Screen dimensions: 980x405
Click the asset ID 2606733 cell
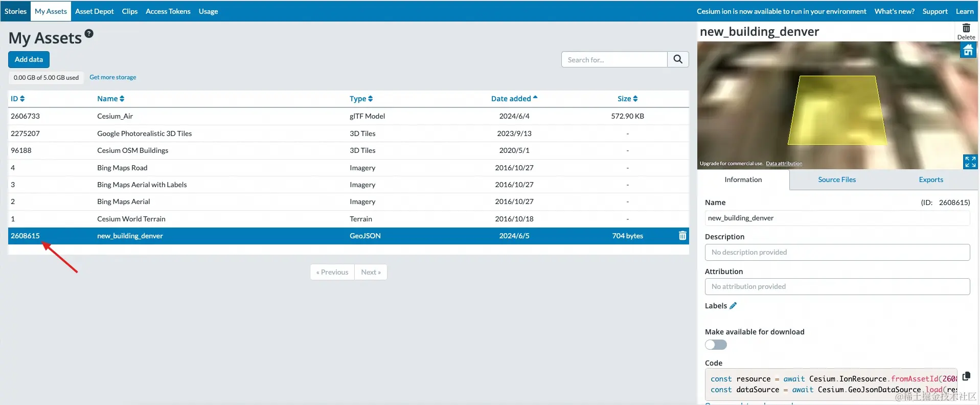pyautogui.click(x=25, y=116)
